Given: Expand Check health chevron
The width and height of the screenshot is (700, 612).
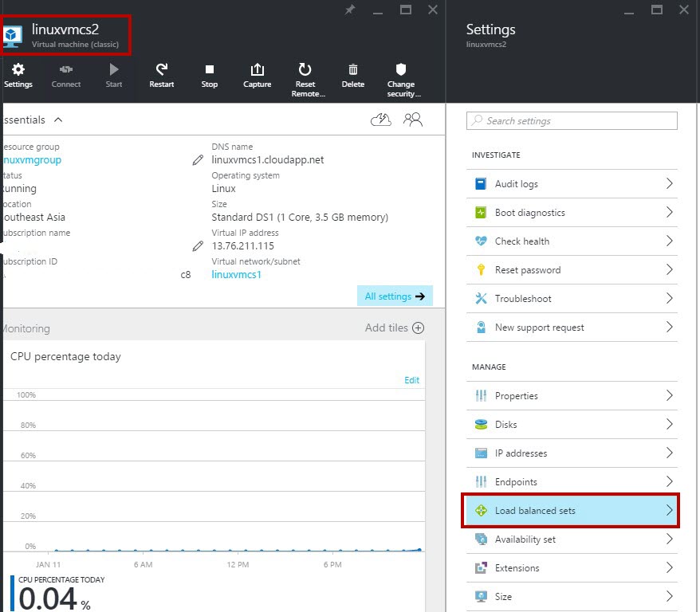Looking at the screenshot, I should pyautogui.click(x=669, y=241).
